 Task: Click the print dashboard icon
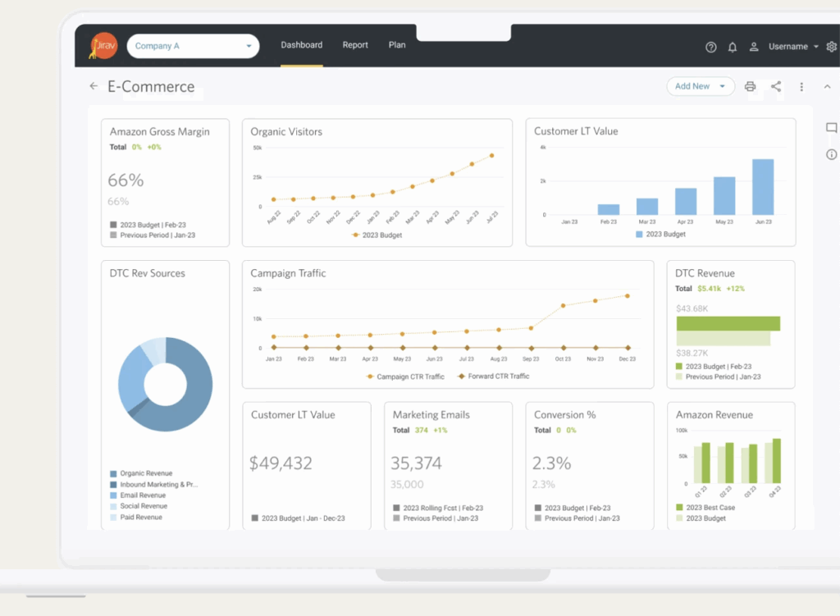pyautogui.click(x=750, y=86)
